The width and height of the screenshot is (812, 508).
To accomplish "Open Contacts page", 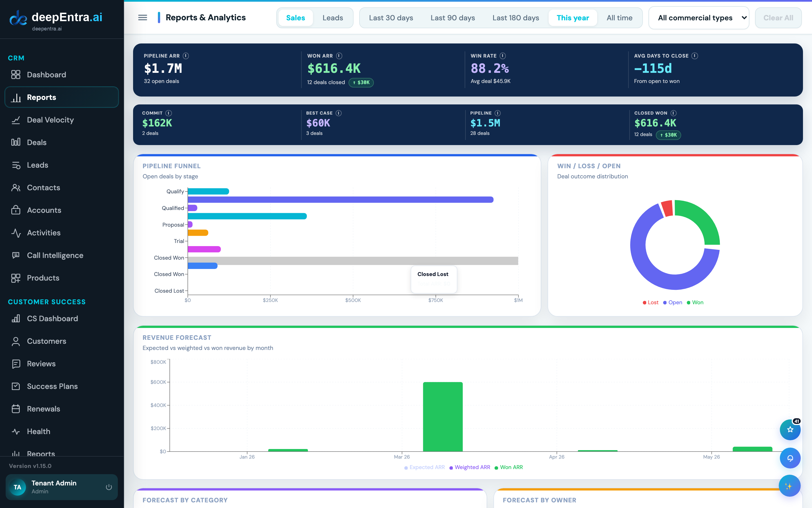I will click(x=62, y=187).
